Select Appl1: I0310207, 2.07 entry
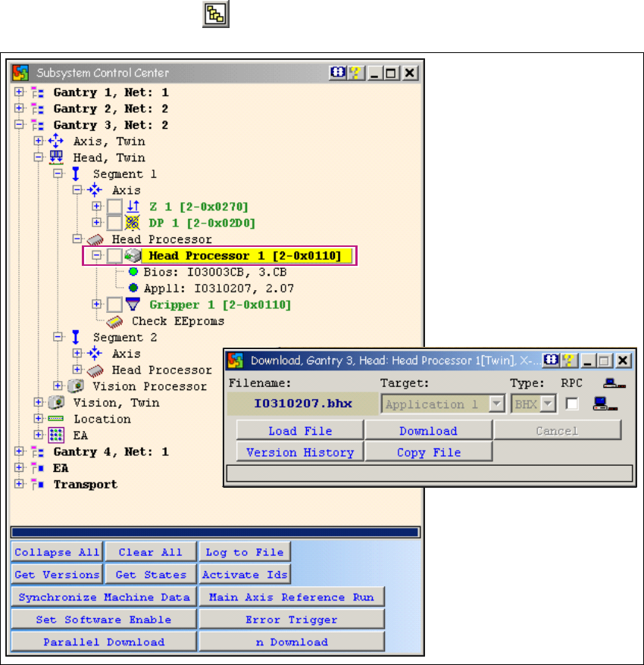The height and width of the screenshot is (665, 644). coord(219,289)
